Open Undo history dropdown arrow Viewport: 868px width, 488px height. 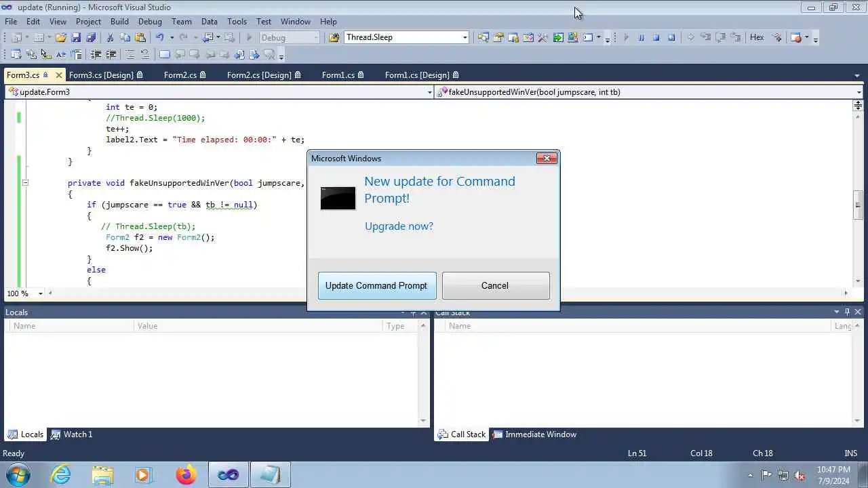point(171,38)
